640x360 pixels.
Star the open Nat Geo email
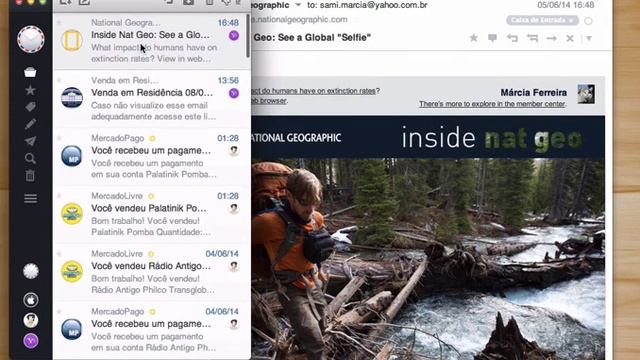[473, 38]
